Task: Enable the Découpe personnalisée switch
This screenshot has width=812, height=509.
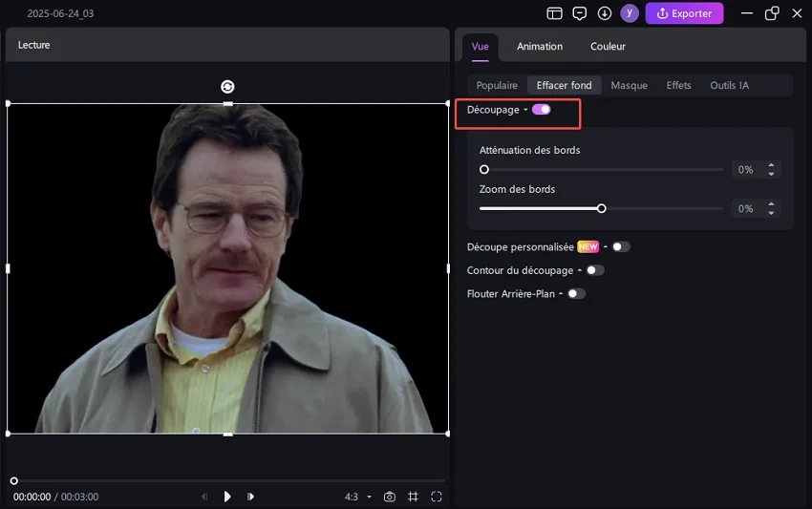Action: tap(621, 246)
